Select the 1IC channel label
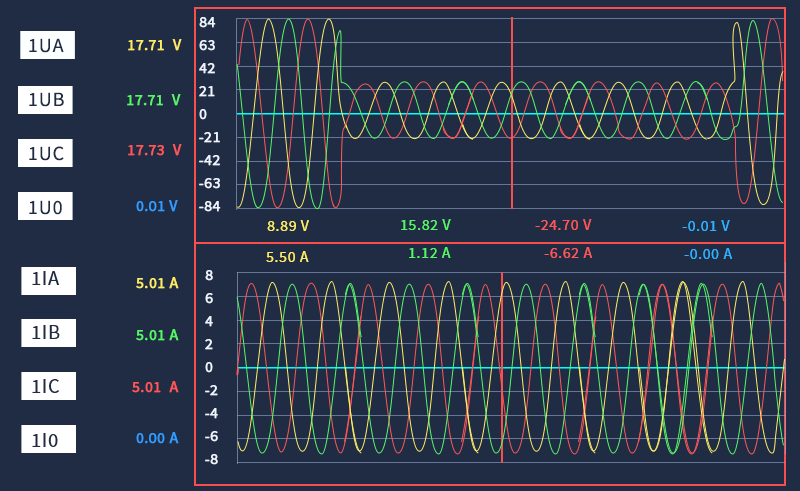Screen dimensions: 800x491 (x=48, y=386)
